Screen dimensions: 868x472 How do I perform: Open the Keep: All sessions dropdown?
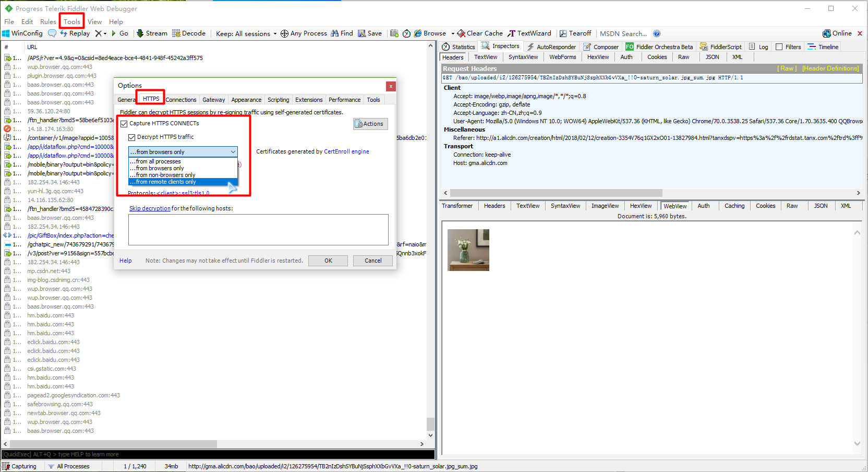click(246, 33)
